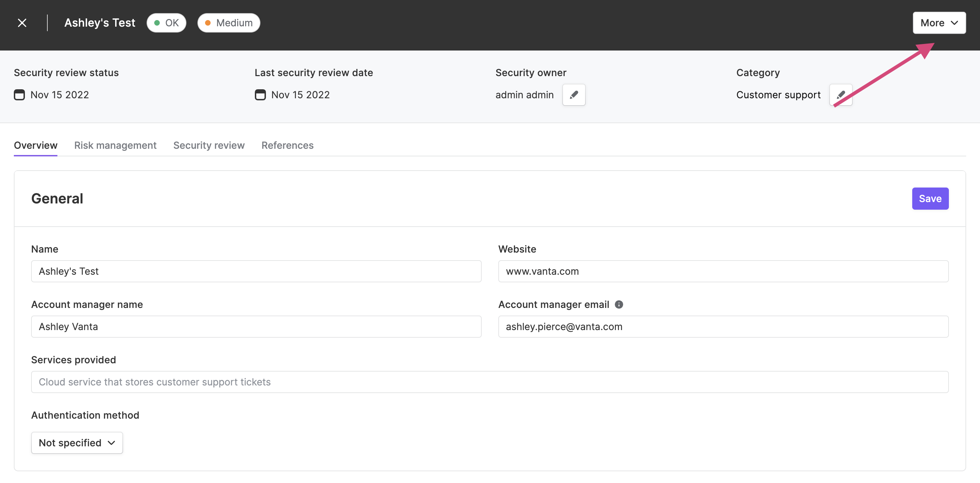980x483 pixels.
Task: Click the General section heading
Action: (x=57, y=199)
